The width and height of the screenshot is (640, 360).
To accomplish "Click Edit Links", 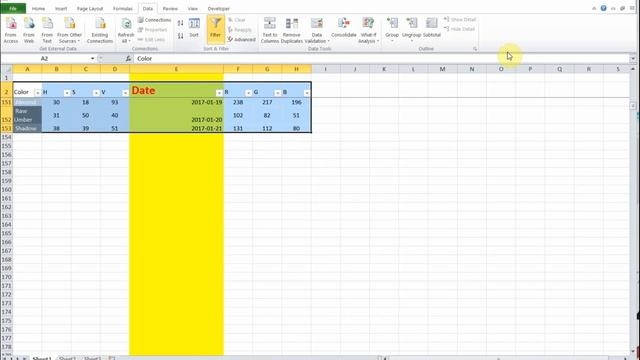I will tap(151, 40).
